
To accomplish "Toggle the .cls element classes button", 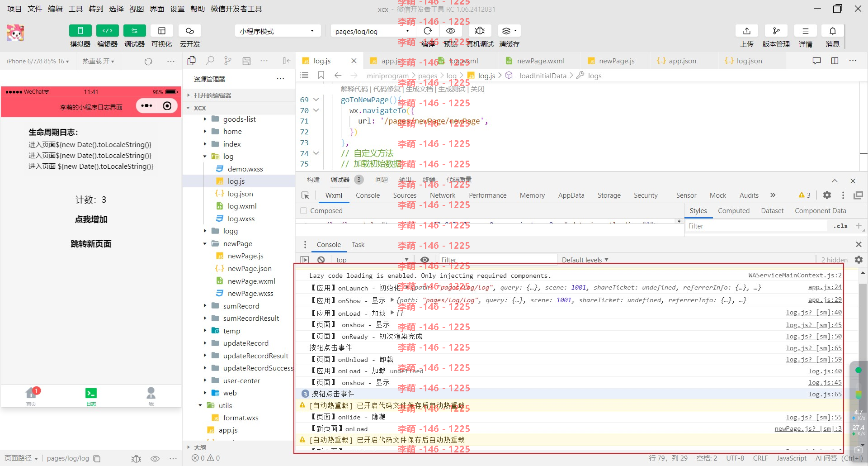I will [x=840, y=226].
